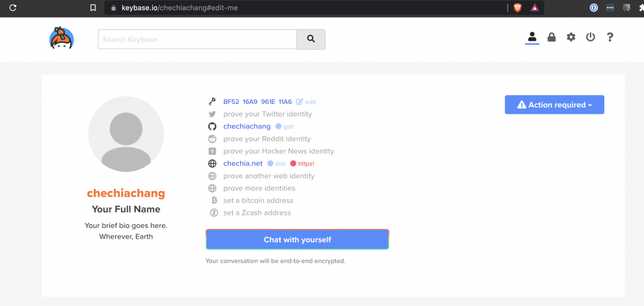Click the Chat with yourself button
644x306 pixels.
297,239
